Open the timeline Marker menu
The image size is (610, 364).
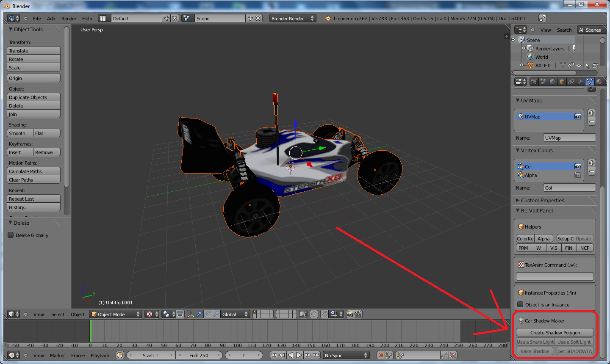pos(58,355)
